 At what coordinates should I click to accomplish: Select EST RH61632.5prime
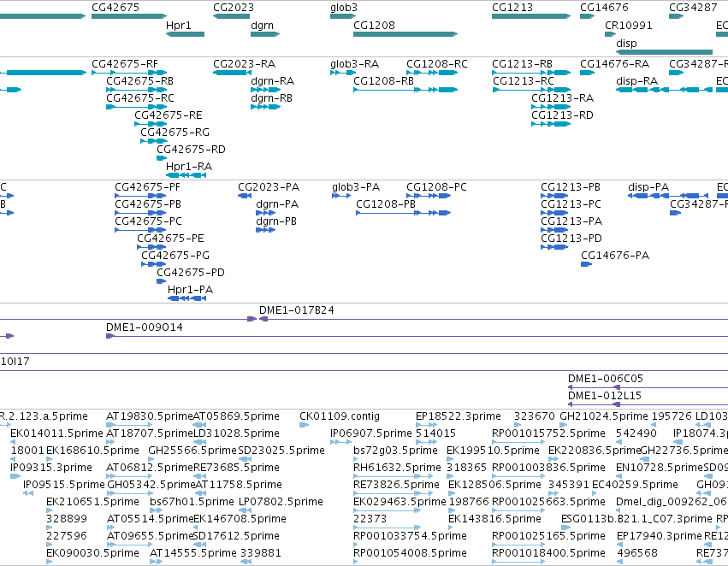[x=397, y=469]
